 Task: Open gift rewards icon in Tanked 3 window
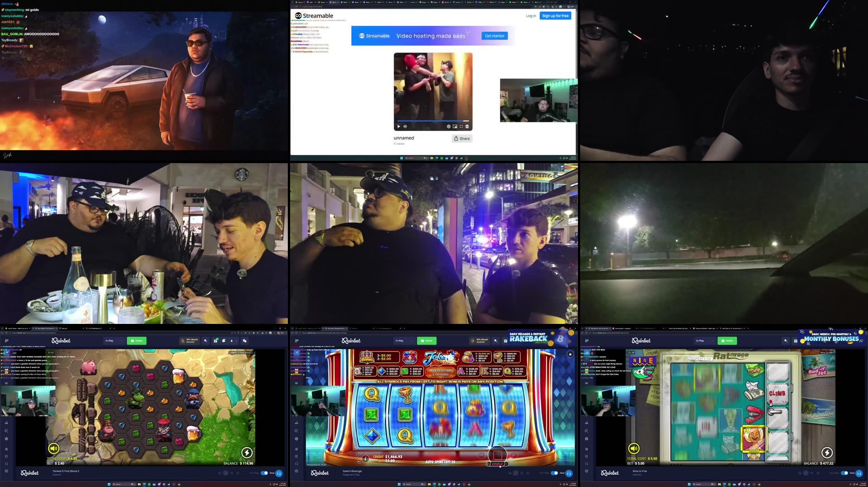pos(215,341)
